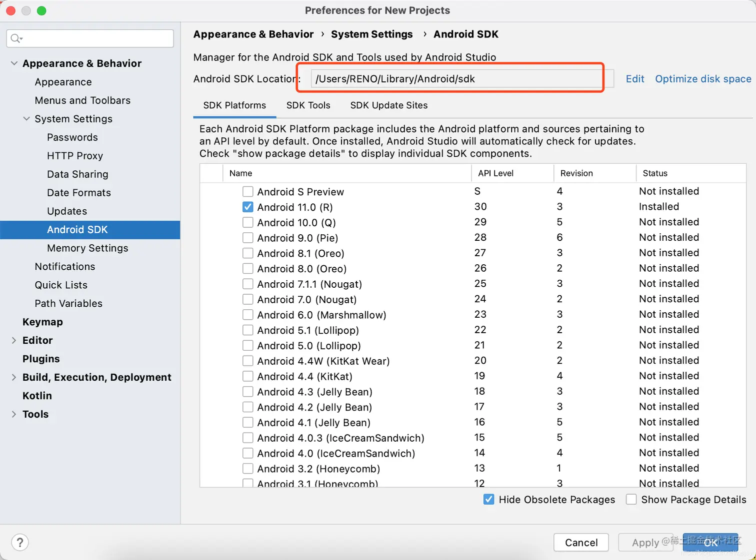Screen dimensions: 756x560
Task: Open Date Formats settings
Action: [x=79, y=193]
